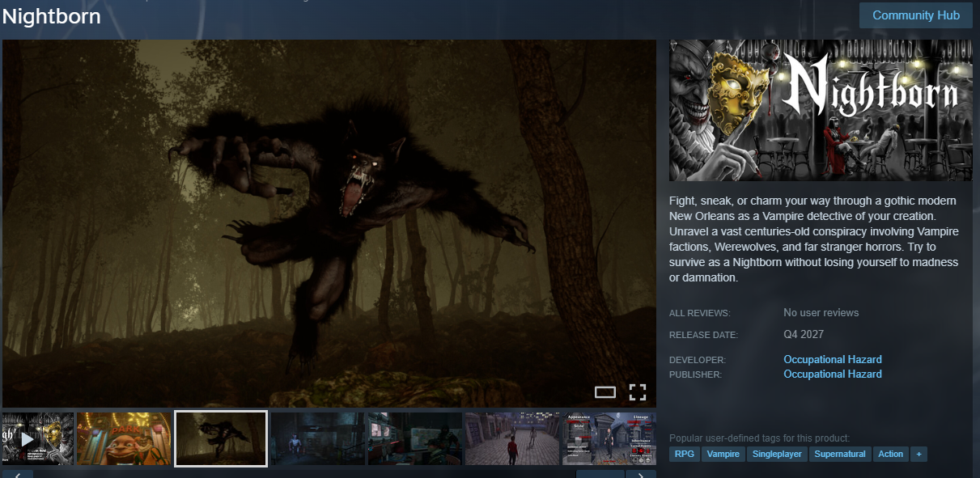Click the Nightborn header capsule image

coord(821,110)
